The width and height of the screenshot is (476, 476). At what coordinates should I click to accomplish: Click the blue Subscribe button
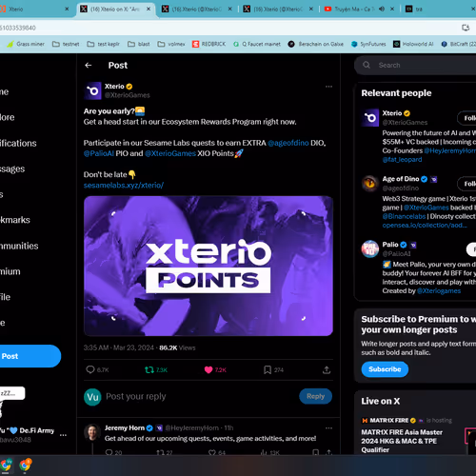(385, 369)
